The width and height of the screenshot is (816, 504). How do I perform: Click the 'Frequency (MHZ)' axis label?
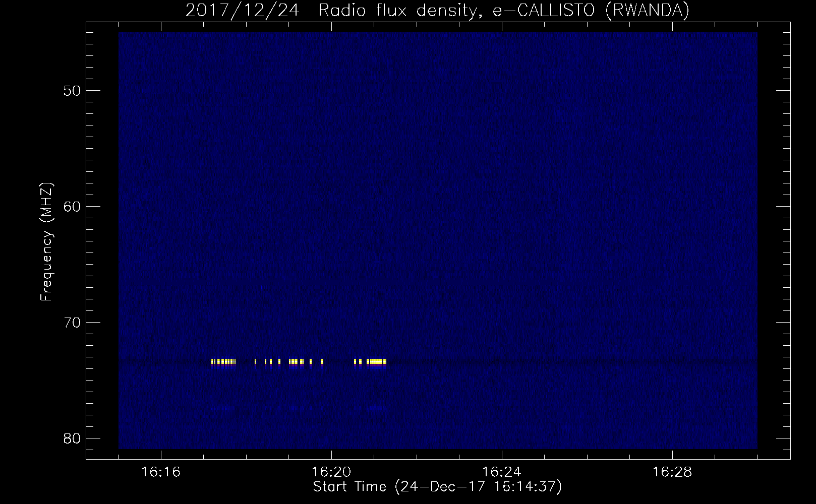pos(46,242)
